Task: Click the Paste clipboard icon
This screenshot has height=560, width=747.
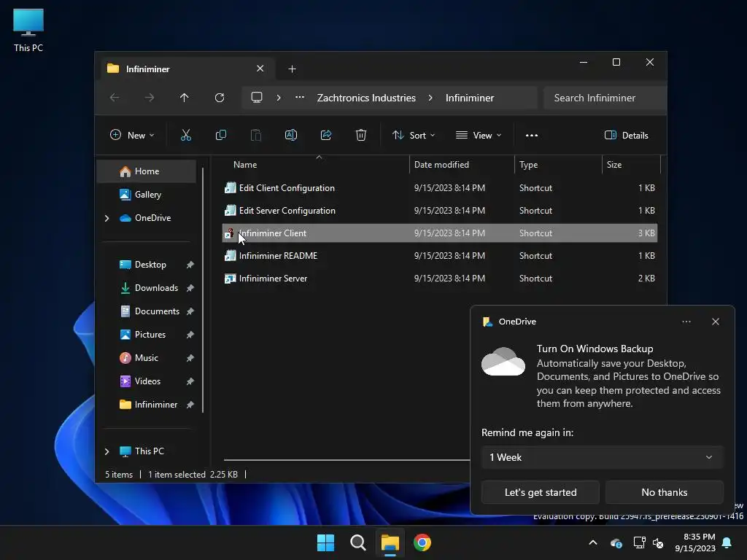Action: point(256,135)
